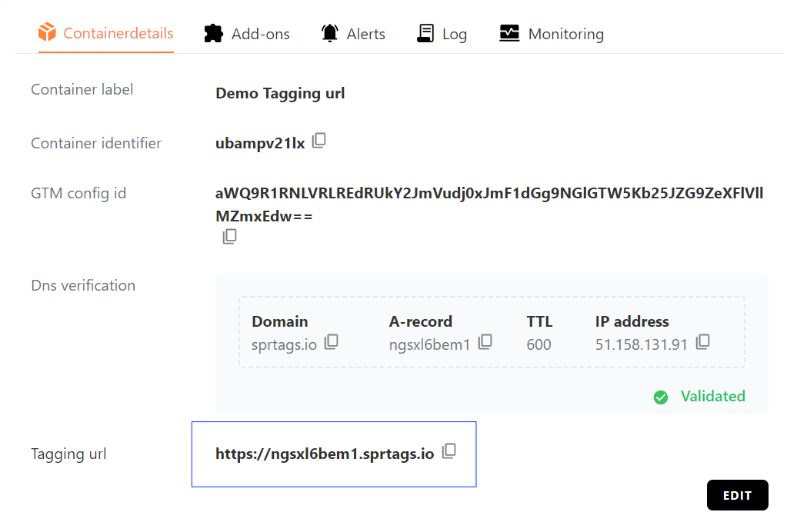Click the Alerts bell icon
This screenshot has width=797, height=532.
click(x=329, y=32)
